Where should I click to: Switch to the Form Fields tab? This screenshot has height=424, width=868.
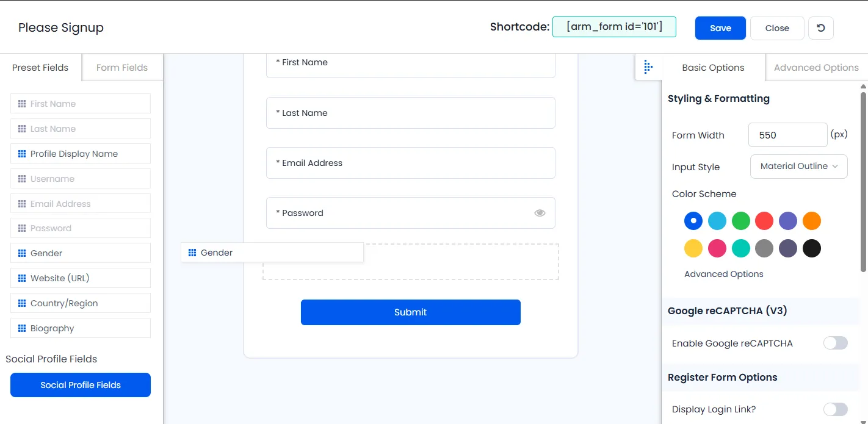tap(121, 67)
